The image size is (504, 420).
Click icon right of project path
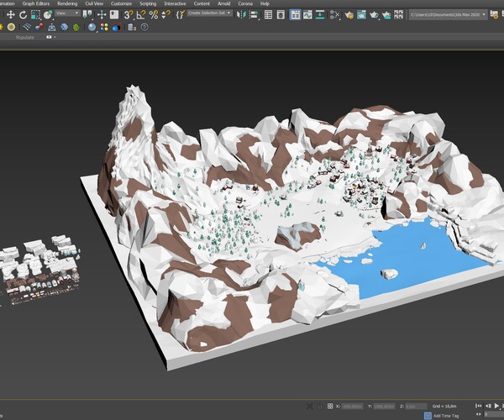(x=494, y=15)
